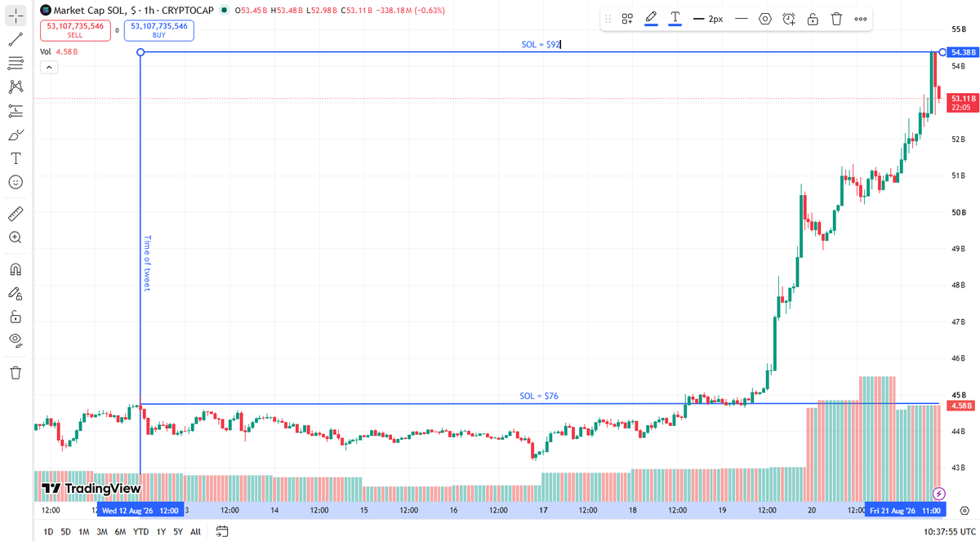Open drawing settings hexagon icon
The width and height of the screenshot is (980, 541).
764,19
